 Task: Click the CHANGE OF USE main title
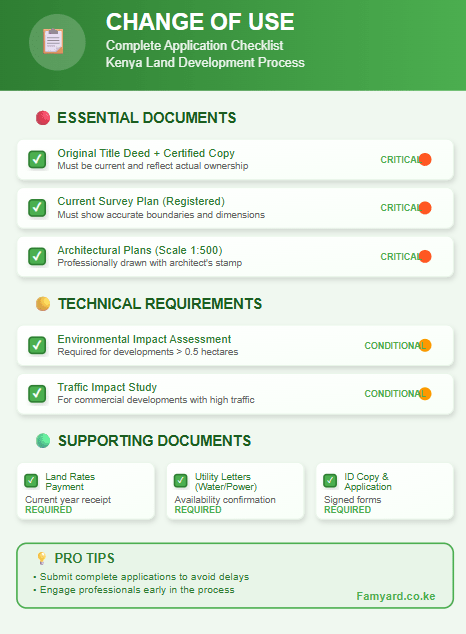200,22
